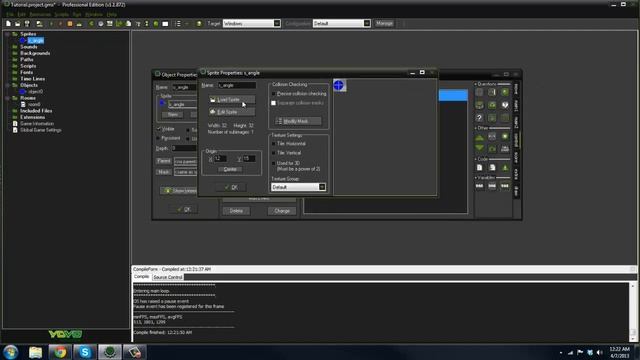Click the Load Sprite button
The image size is (640, 360).
pyautogui.click(x=232, y=100)
